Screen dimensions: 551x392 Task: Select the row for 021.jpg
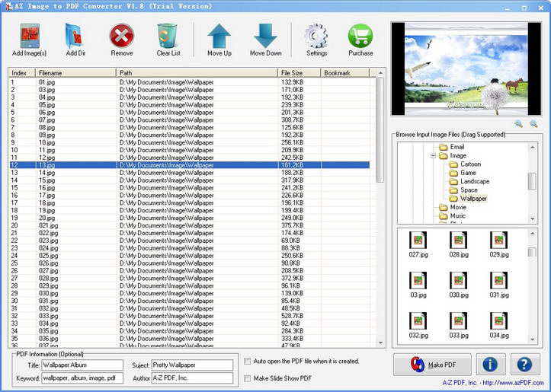tap(189, 225)
